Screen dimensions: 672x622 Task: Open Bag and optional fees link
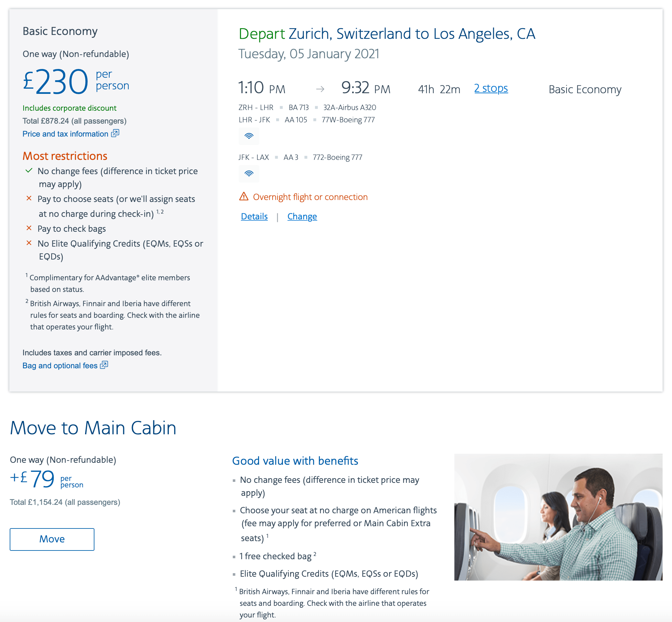pyautogui.click(x=60, y=365)
